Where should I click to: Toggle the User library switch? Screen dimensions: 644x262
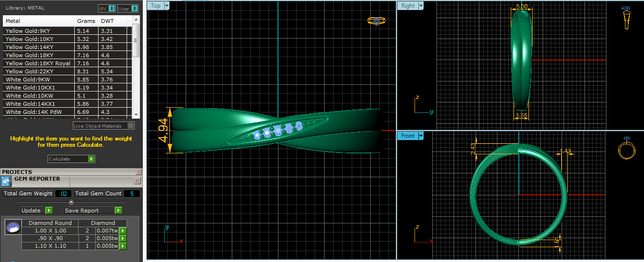click(x=128, y=9)
